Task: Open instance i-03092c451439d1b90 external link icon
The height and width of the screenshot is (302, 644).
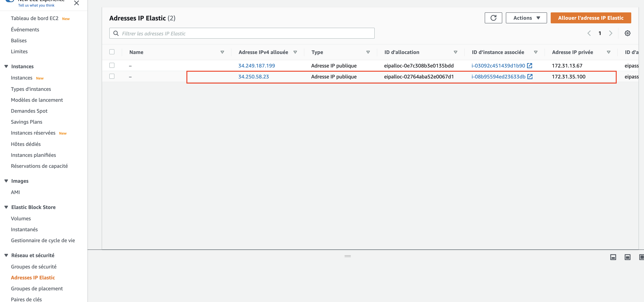Action: 530,65
